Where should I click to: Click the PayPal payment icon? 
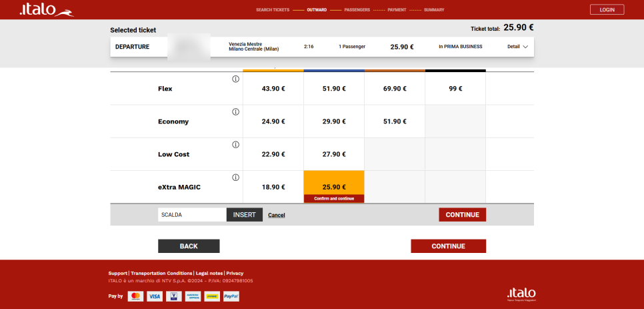point(231,296)
